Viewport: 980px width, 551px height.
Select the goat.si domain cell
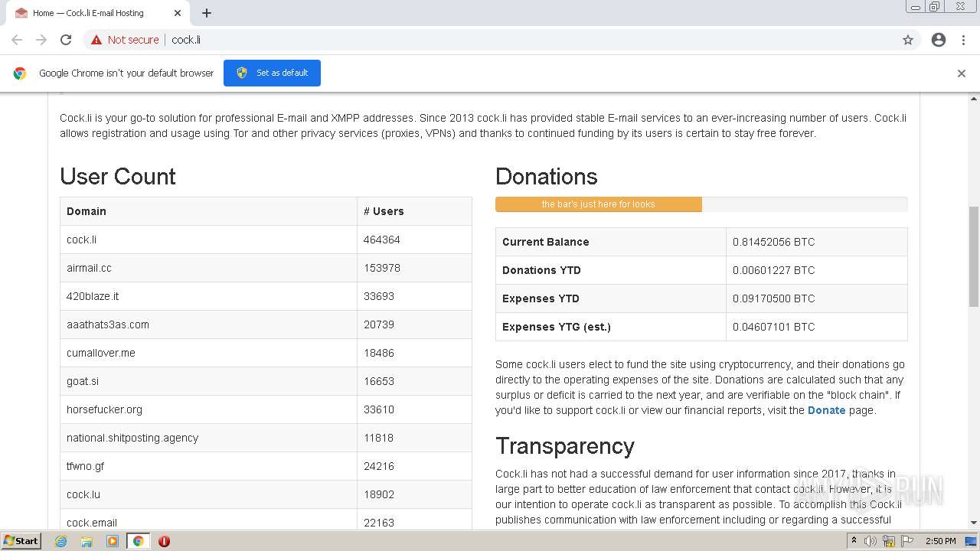209,381
